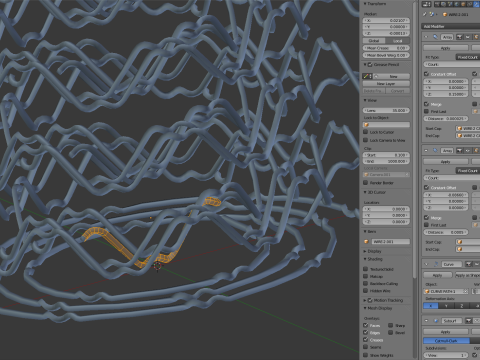The width and height of the screenshot is (480, 360).
Task: Open the Add Modifier dropdown
Action: click(451, 26)
